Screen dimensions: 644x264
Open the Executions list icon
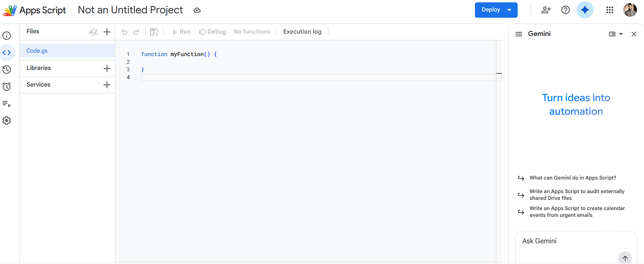(7, 104)
